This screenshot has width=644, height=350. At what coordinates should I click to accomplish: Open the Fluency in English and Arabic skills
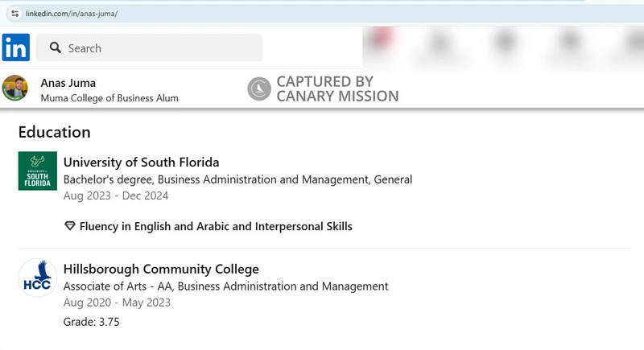216,226
